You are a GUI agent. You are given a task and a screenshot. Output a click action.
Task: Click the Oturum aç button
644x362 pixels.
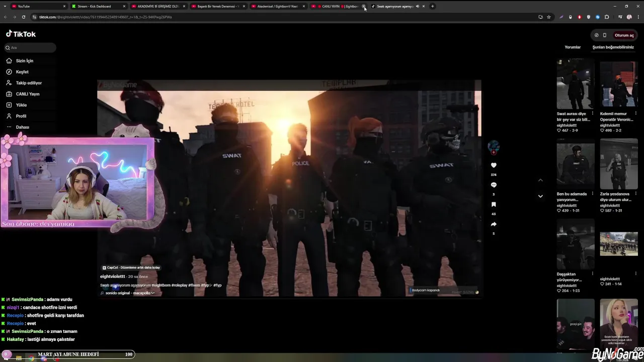click(x=624, y=35)
